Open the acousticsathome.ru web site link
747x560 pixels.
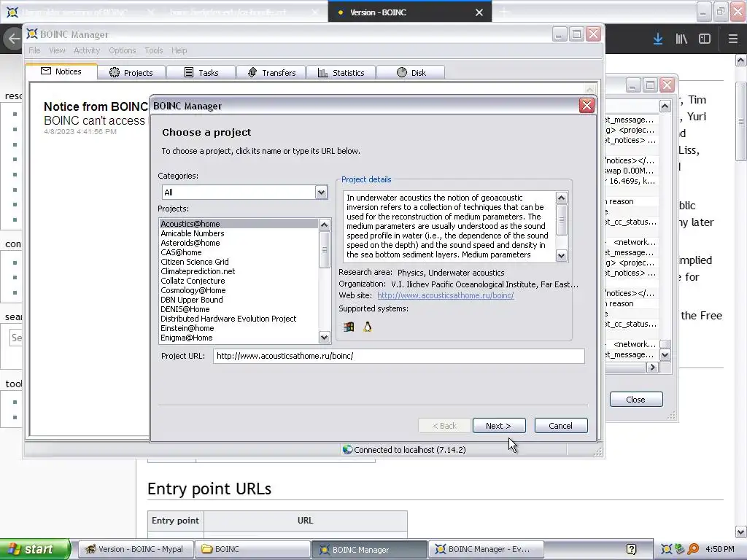[446, 296]
